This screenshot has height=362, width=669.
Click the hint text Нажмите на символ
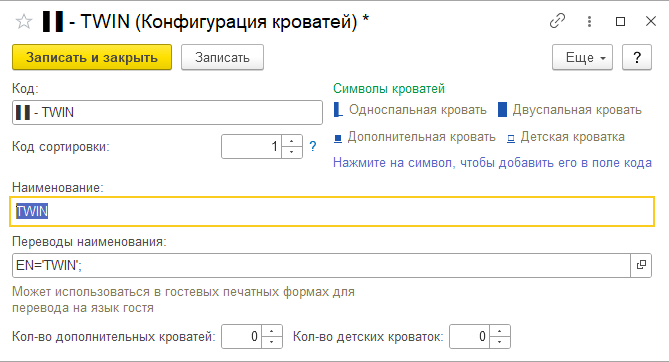tap(492, 163)
